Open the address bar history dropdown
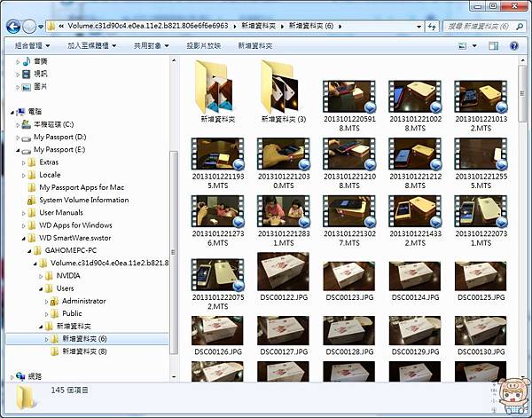 pyautogui.click(x=419, y=26)
